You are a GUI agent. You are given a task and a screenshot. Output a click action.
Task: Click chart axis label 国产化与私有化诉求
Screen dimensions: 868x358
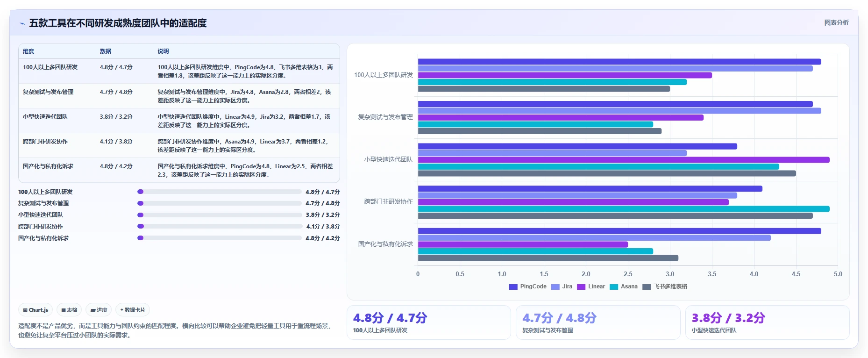(x=386, y=244)
